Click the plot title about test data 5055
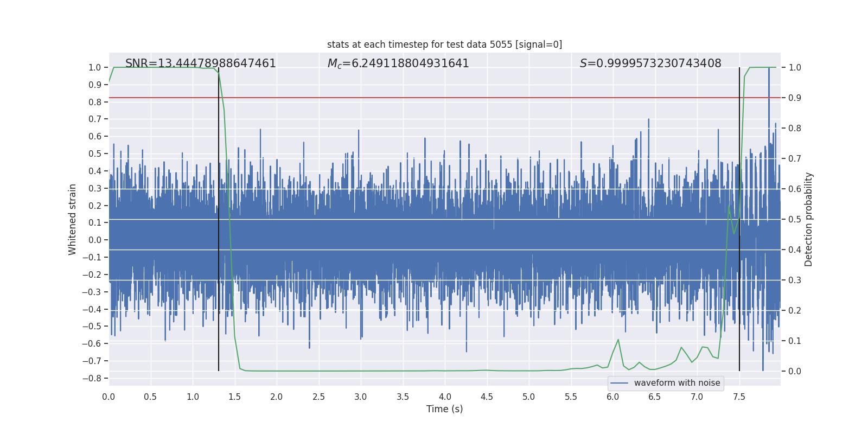Viewport: 868px width, 434px height. pyautogui.click(x=444, y=44)
